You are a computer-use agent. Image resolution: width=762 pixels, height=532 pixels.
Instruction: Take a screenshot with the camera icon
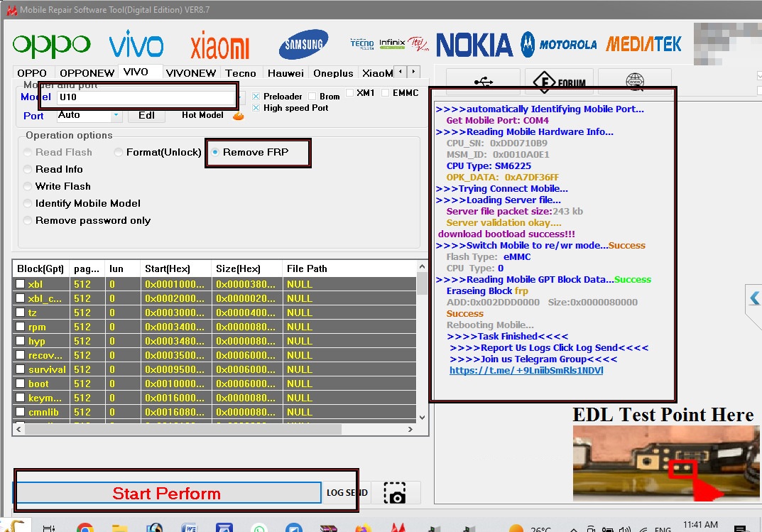tap(395, 493)
